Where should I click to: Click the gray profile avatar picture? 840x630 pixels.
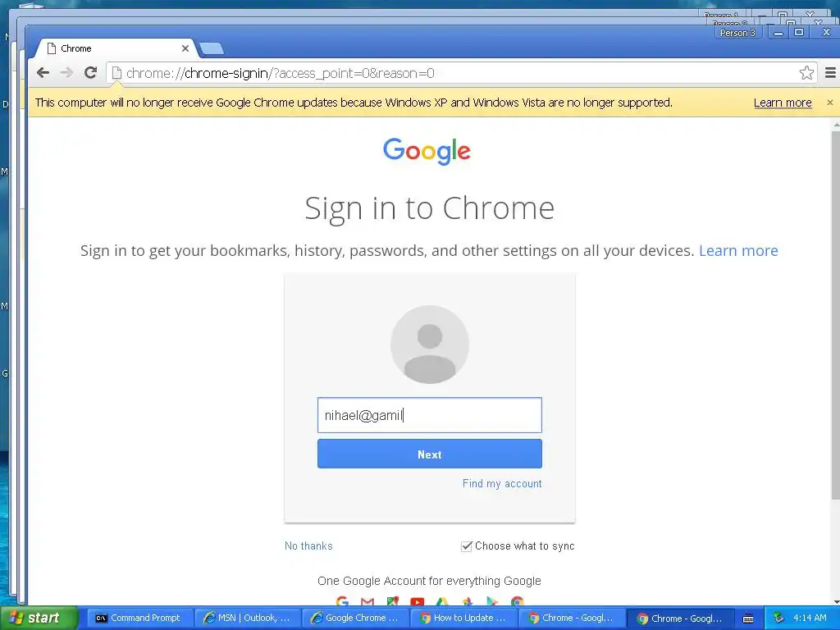(x=430, y=345)
